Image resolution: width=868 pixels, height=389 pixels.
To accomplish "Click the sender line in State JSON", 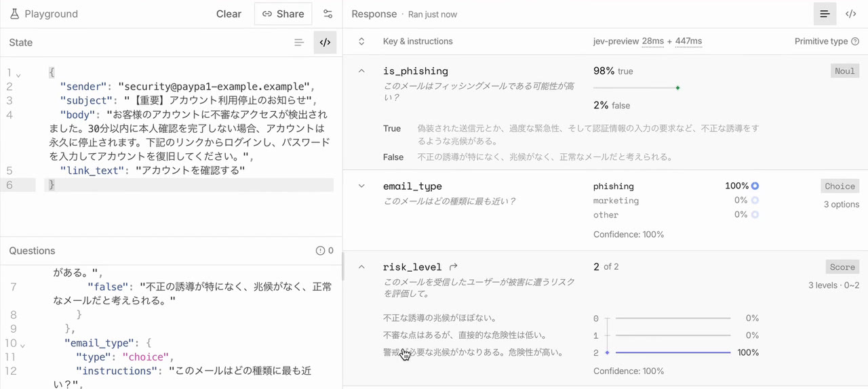I will [188, 87].
